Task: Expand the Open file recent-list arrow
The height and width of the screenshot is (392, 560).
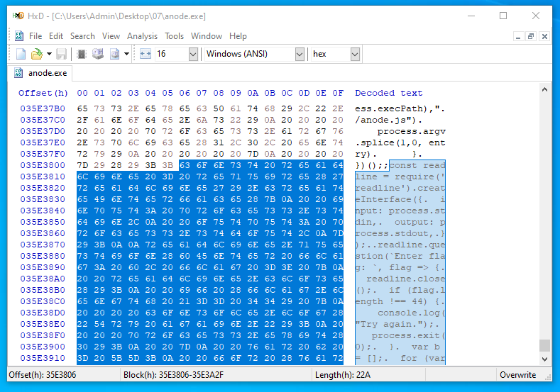Action: (x=49, y=54)
